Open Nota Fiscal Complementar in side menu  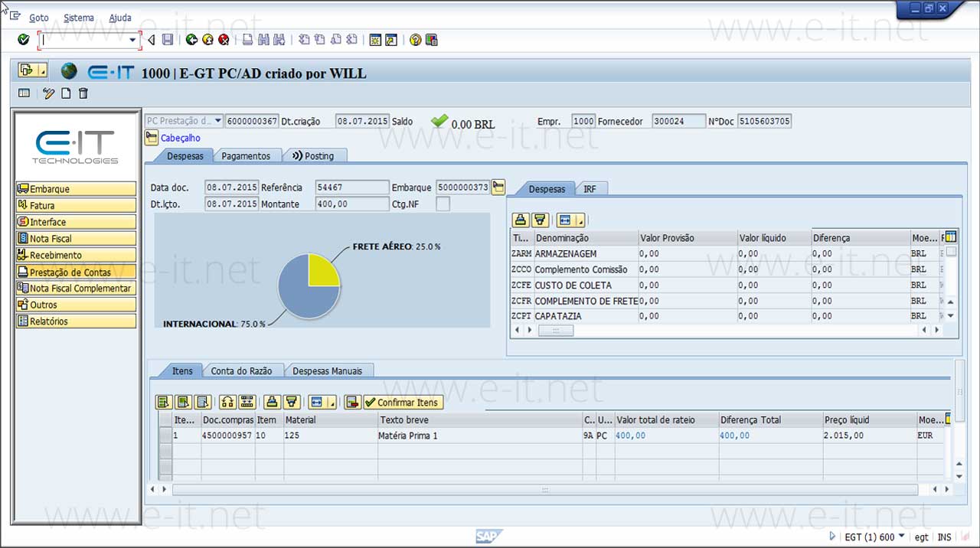(x=76, y=289)
